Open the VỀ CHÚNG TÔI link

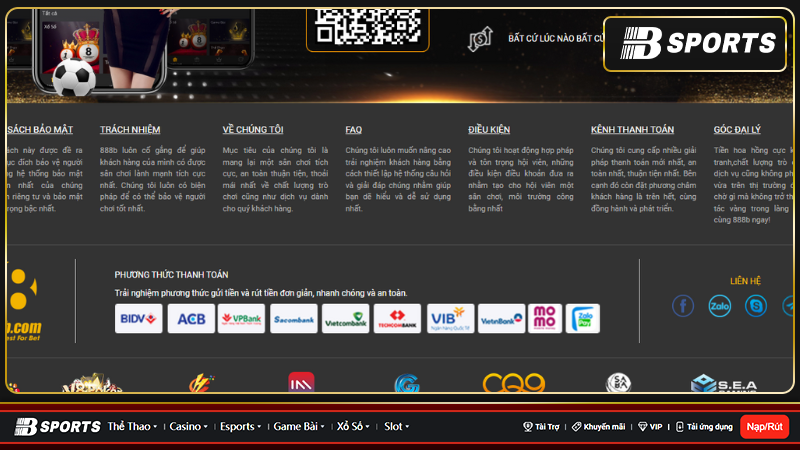[x=253, y=130]
